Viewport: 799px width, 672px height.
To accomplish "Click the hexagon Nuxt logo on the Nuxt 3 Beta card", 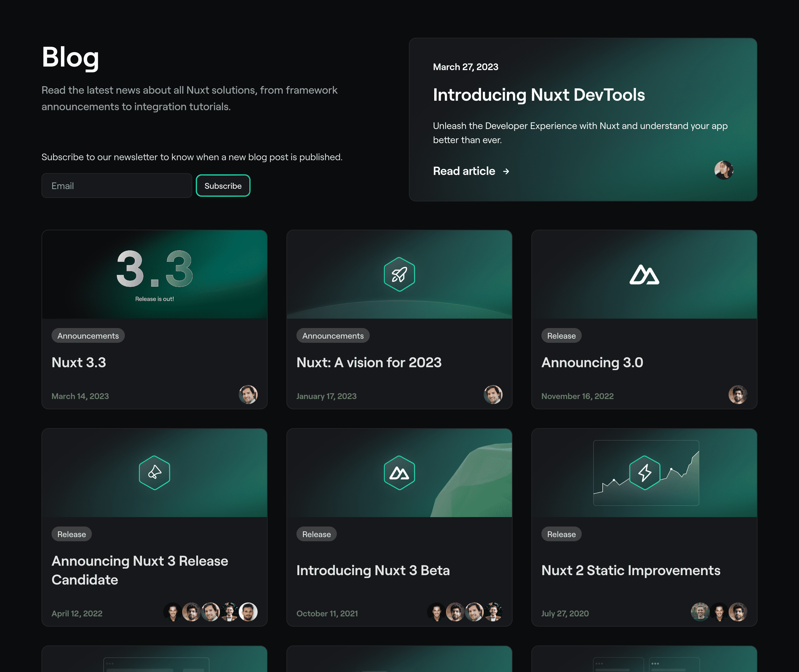I will pos(399,473).
